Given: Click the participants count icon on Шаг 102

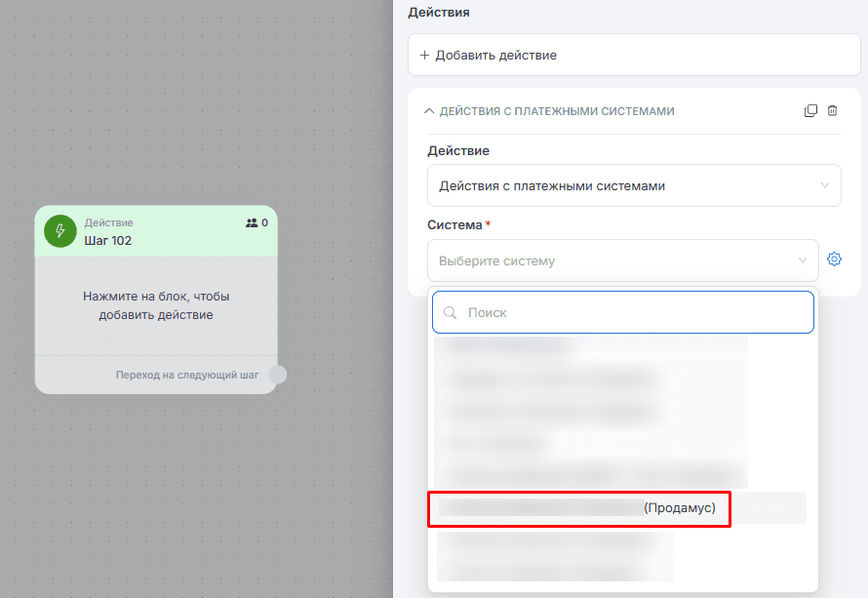Looking at the screenshot, I should (x=252, y=222).
